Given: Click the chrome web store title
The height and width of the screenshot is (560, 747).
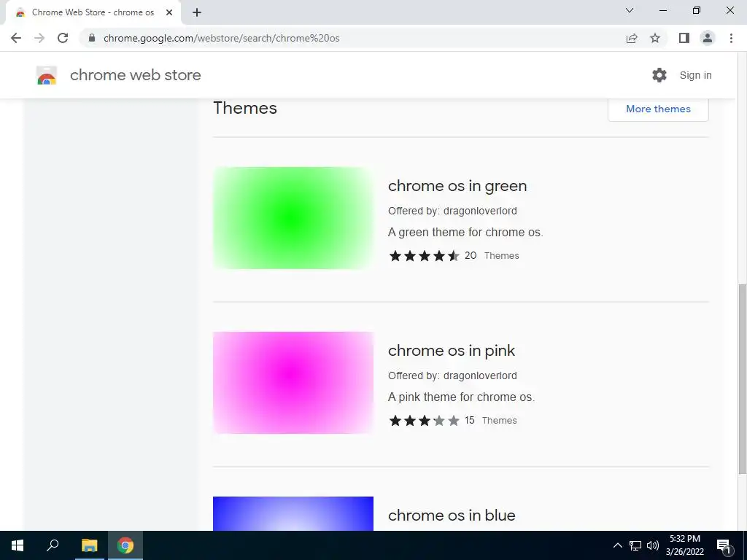Looking at the screenshot, I should click(x=135, y=75).
